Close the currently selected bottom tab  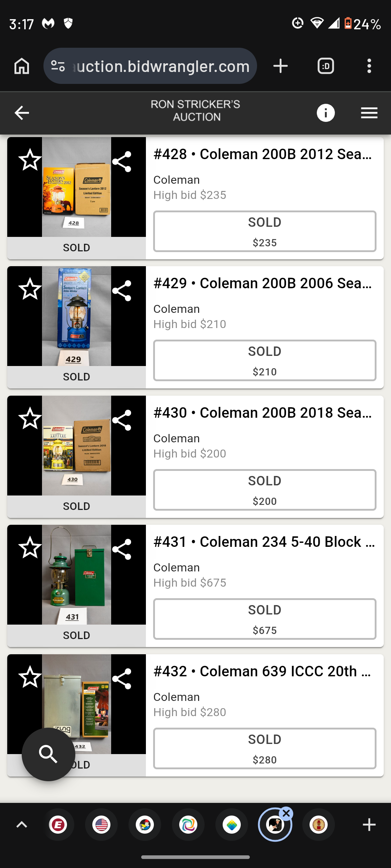(286, 814)
